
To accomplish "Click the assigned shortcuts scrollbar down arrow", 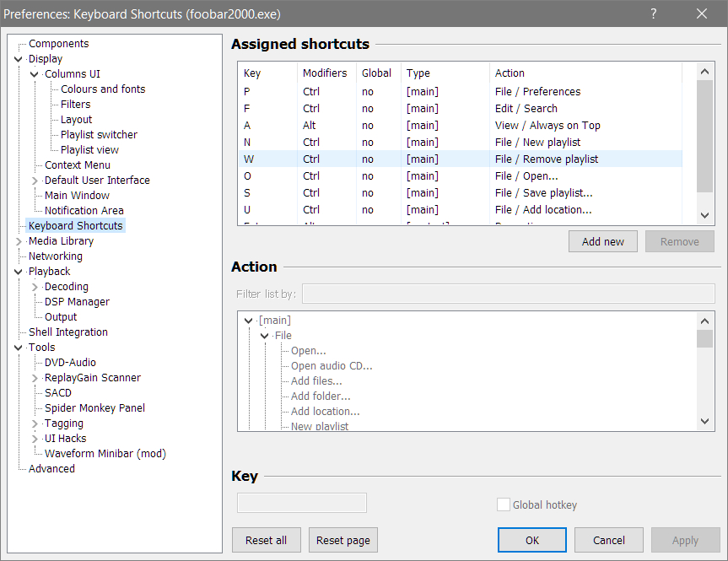I will [705, 216].
